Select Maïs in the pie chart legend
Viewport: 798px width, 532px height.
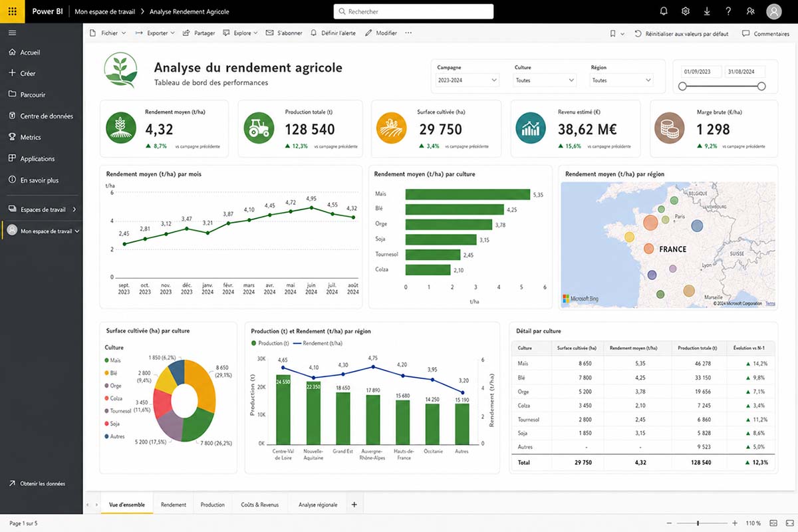tap(113, 360)
